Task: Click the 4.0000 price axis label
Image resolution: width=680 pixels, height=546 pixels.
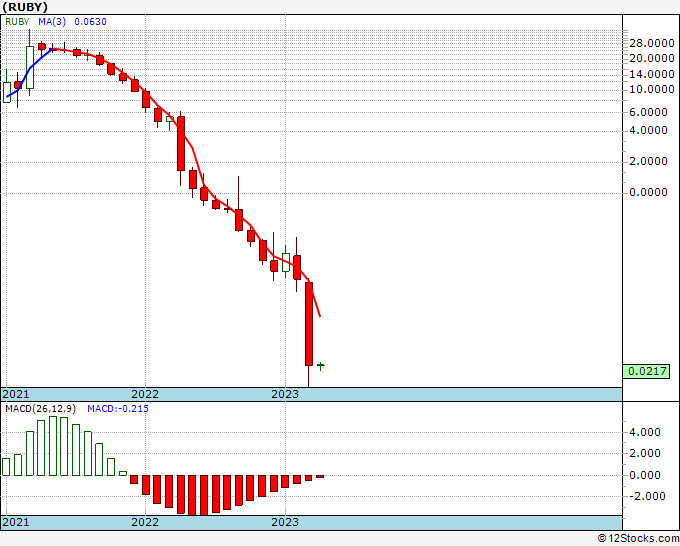Action: coord(648,130)
